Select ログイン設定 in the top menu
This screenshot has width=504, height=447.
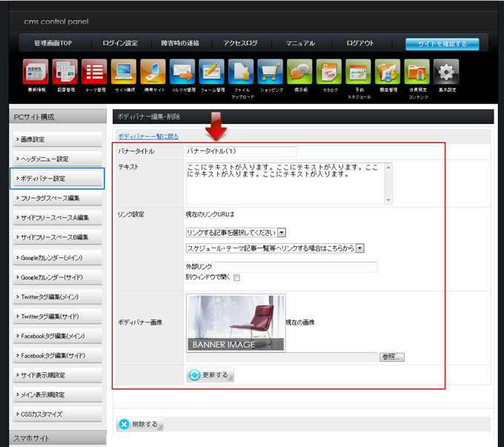tap(120, 44)
